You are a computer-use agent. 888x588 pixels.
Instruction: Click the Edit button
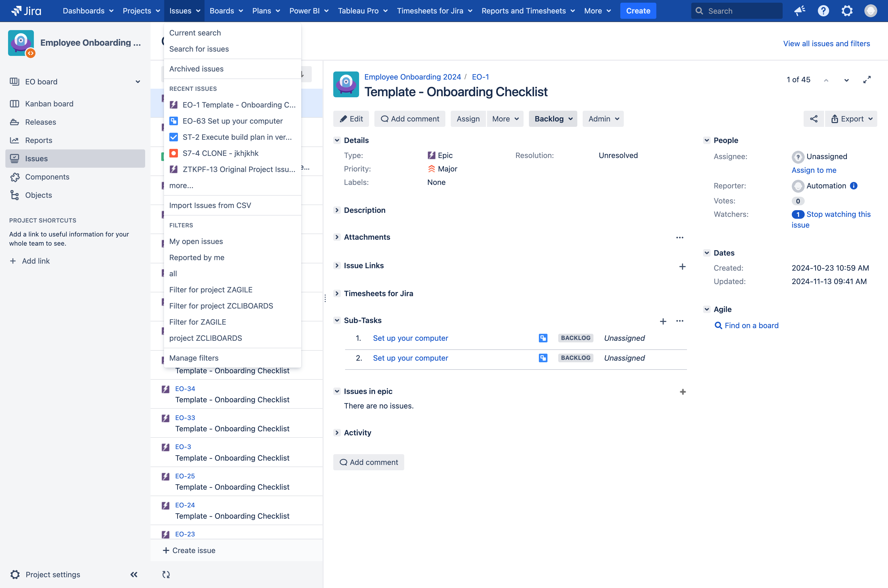coord(351,119)
